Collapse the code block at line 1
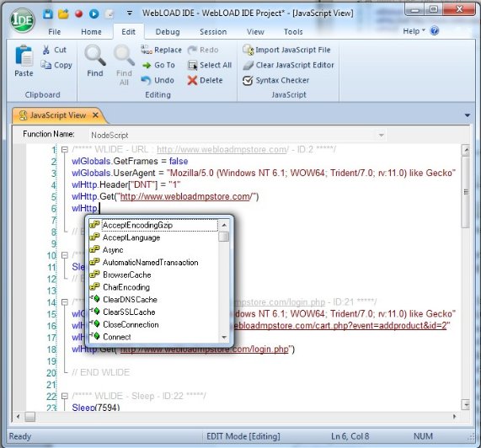Screen dimensions: 481x448 (64, 150)
